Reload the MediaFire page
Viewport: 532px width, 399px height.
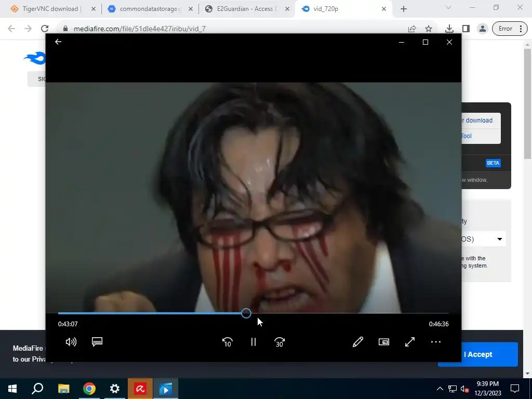[x=45, y=29]
